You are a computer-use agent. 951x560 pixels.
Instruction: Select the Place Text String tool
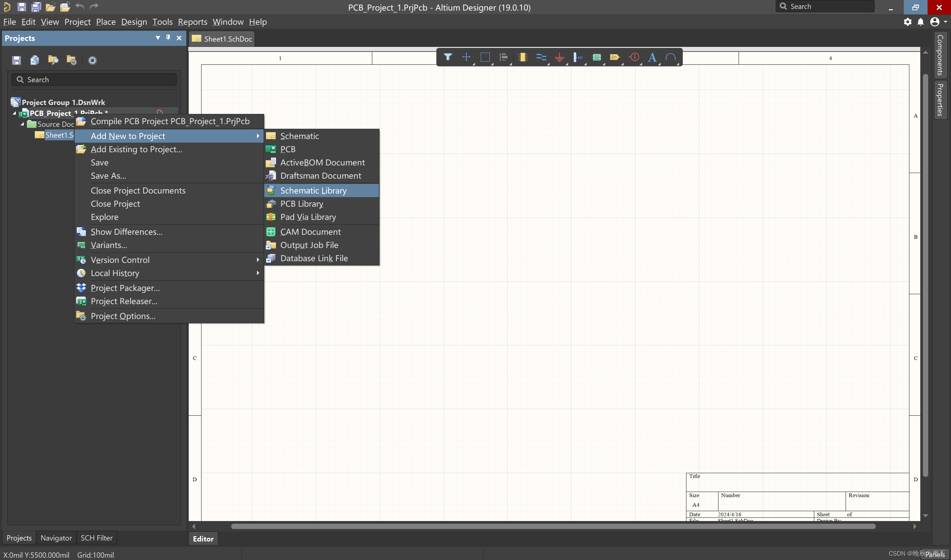click(652, 57)
